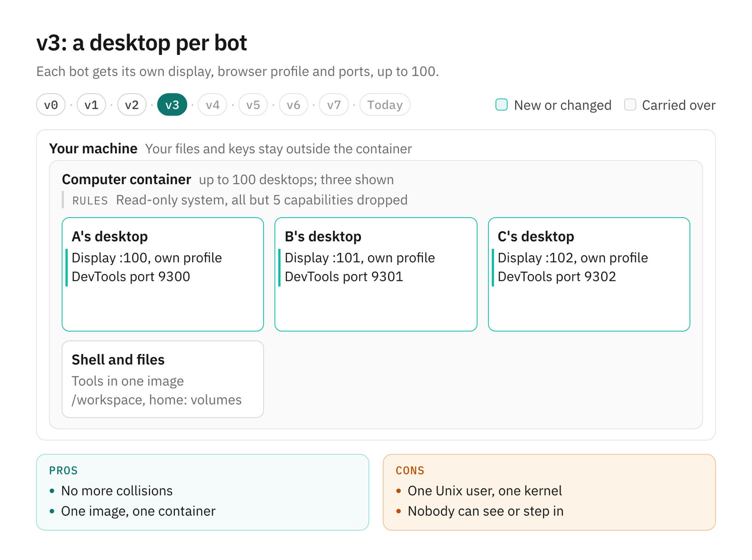Click the 'v3: a desktop per bot' heading
The image size is (752, 560).
(x=141, y=43)
